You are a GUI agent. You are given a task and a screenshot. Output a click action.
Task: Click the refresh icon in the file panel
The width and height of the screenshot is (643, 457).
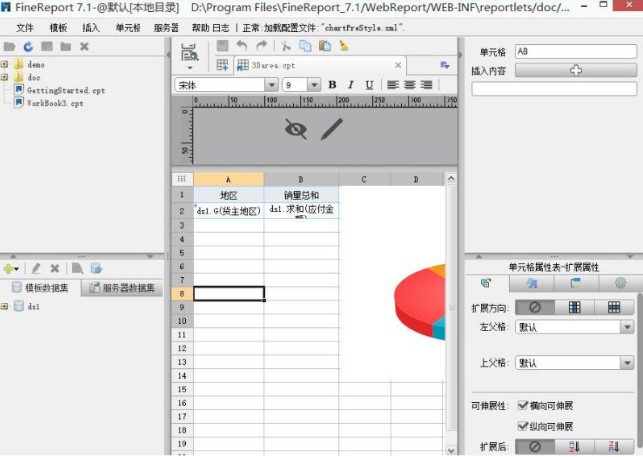(28, 46)
